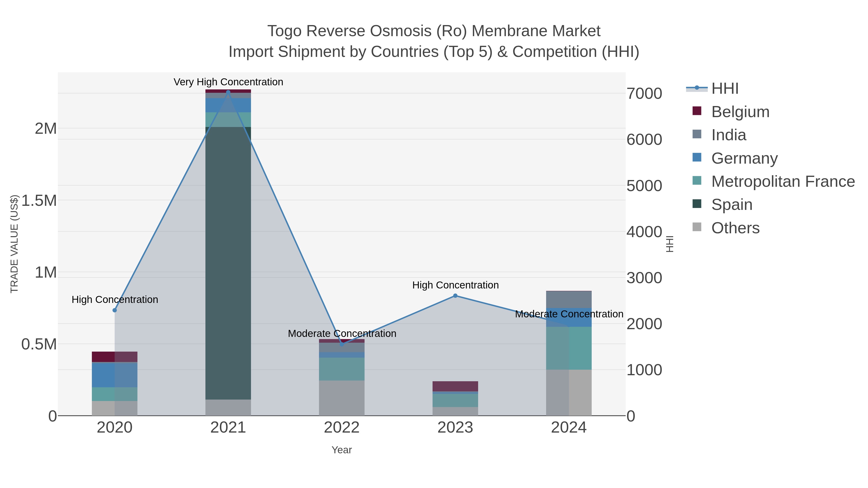This screenshot has width=868, height=488.
Task: Click the HHI data point for 2020
Action: pos(115,310)
